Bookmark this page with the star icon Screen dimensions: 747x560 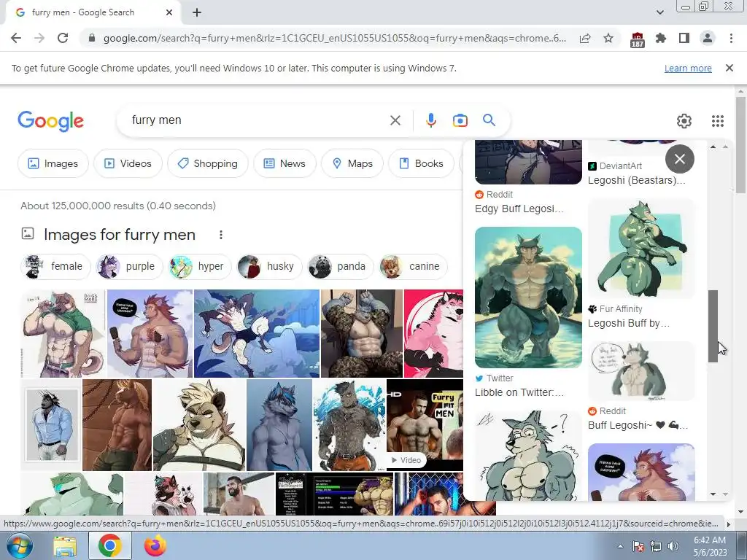point(608,38)
